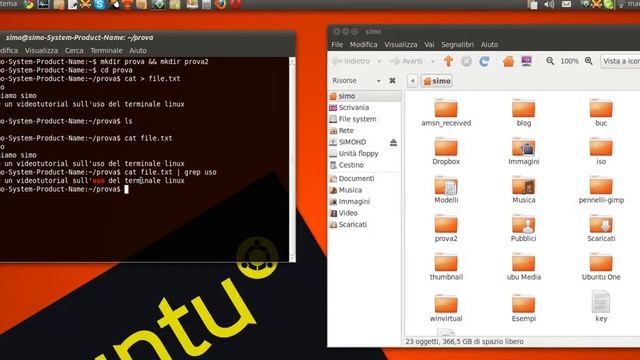Open the Esempi folder

tap(523, 308)
